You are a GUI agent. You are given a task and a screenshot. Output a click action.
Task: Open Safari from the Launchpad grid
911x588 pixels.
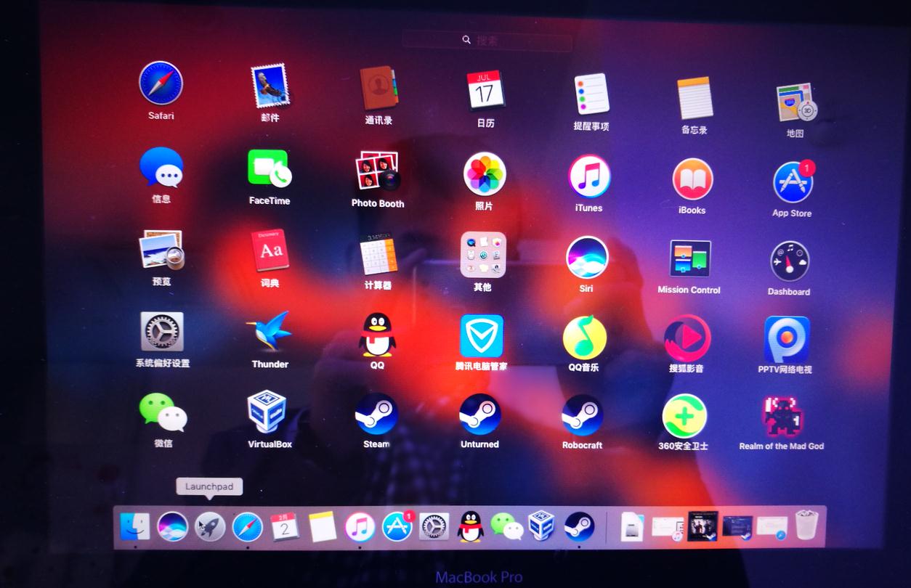161,83
